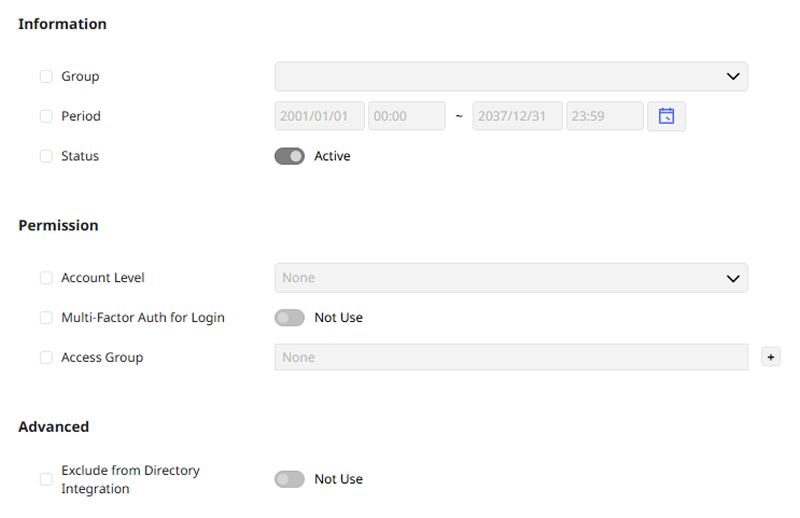The height and width of the screenshot is (518, 800).
Task: Check Exclude from Directory Integration checkbox
Action: pos(46,479)
